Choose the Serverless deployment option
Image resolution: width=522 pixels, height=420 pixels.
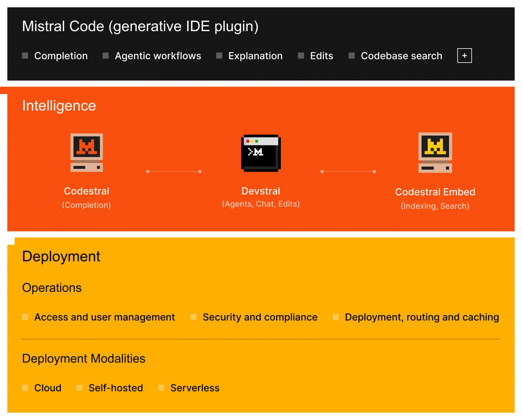[x=195, y=388]
